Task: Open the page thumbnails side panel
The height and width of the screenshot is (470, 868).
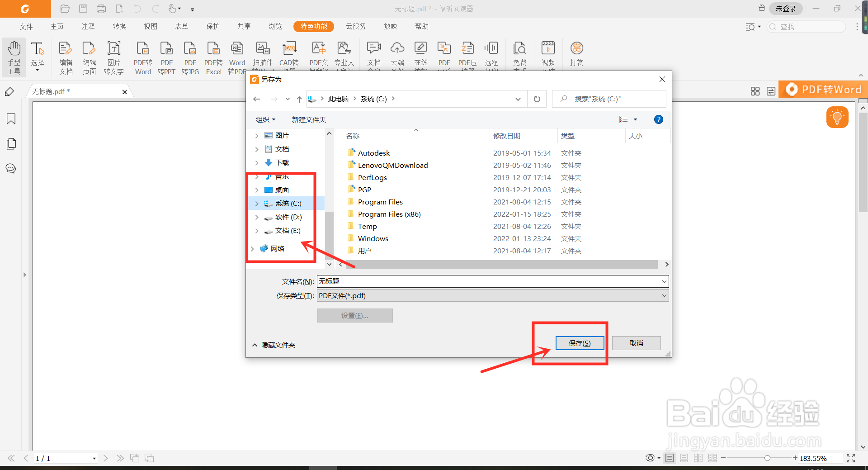Action: point(11,144)
